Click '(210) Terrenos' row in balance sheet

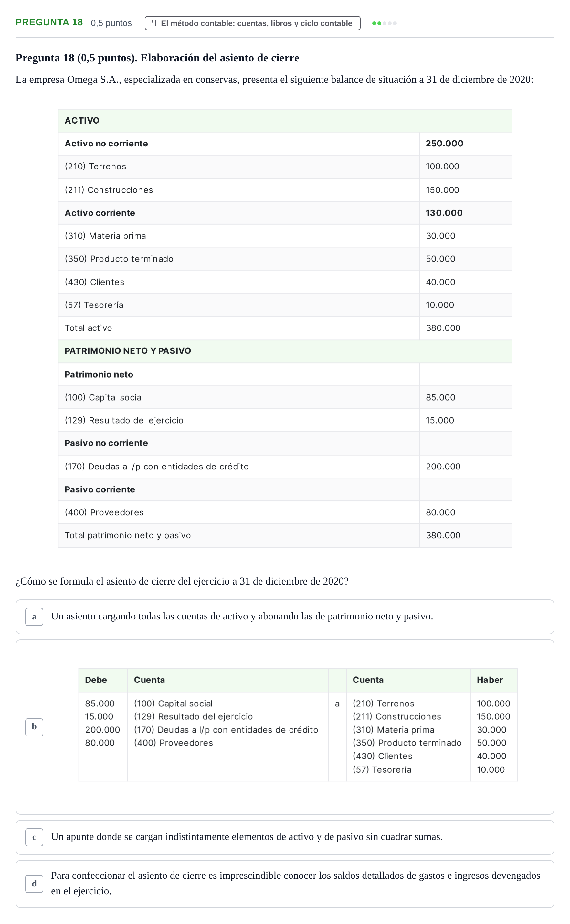pyautogui.click(x=285, y=166)
